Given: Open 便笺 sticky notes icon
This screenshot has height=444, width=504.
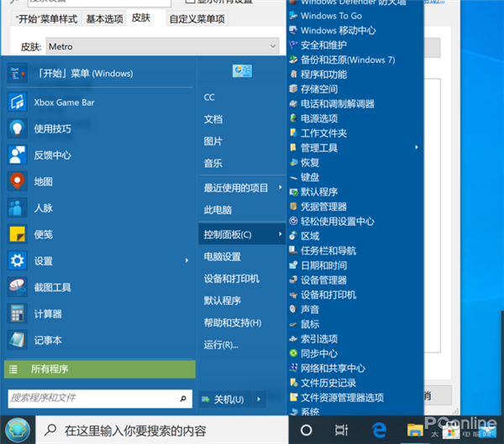Looking at the screenshot, I should [x=18, y=234].
